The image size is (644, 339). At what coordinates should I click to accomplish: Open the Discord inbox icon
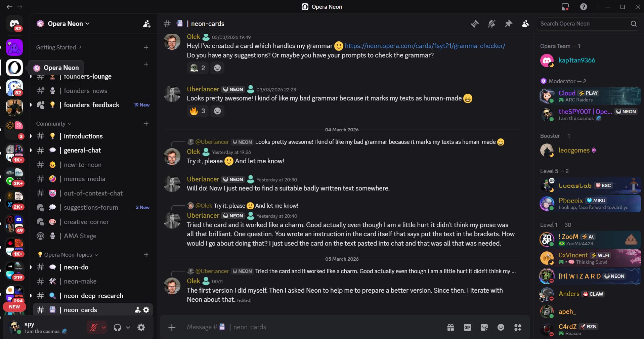pos(565,7)
